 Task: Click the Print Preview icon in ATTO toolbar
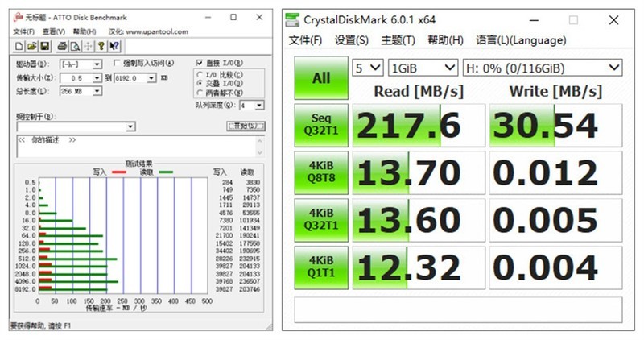[75, 46]
